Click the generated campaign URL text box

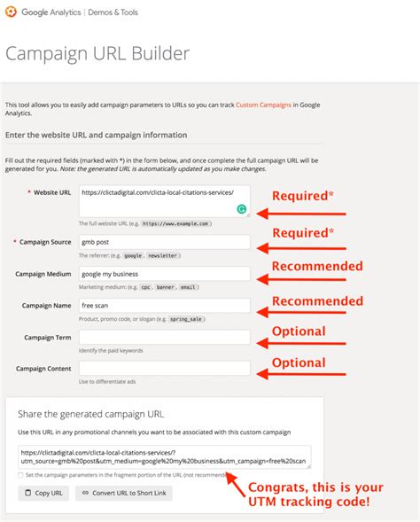click(x=165, y=457)
